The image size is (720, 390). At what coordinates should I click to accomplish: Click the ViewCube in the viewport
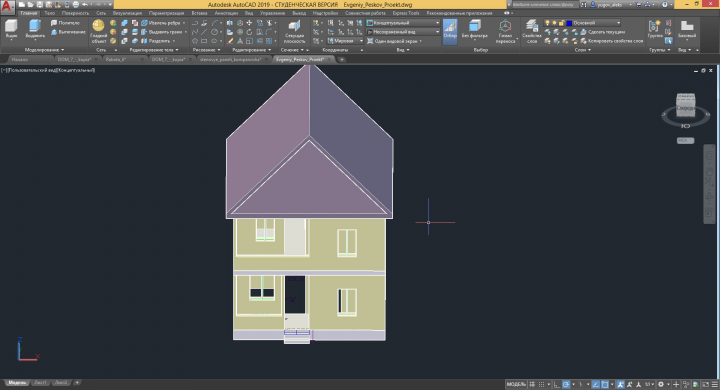point(685,106)
